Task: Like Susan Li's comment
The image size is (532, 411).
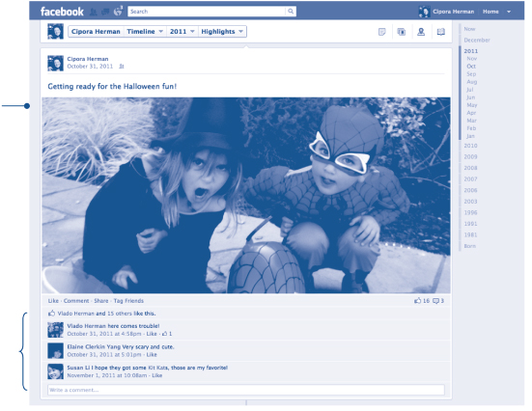Action: [156, 375]
